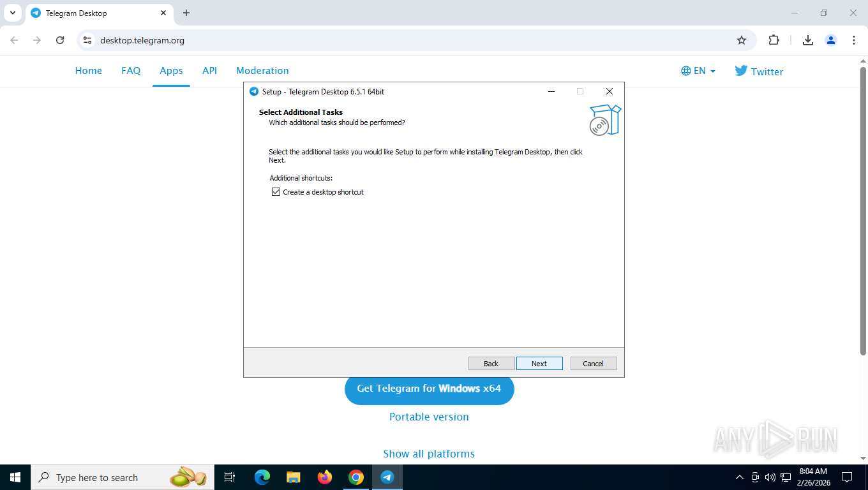
Task: Close the Setup dialog with X
Action: (609, 91)
